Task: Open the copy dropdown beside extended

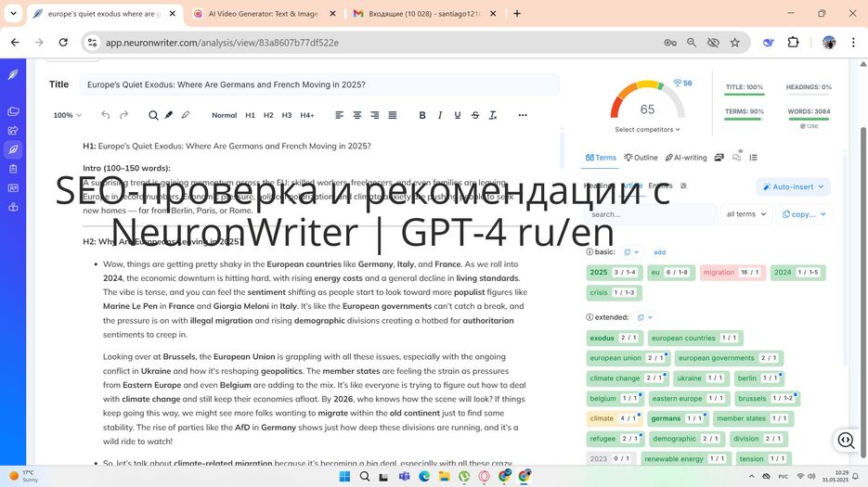Action: (644, 317)
